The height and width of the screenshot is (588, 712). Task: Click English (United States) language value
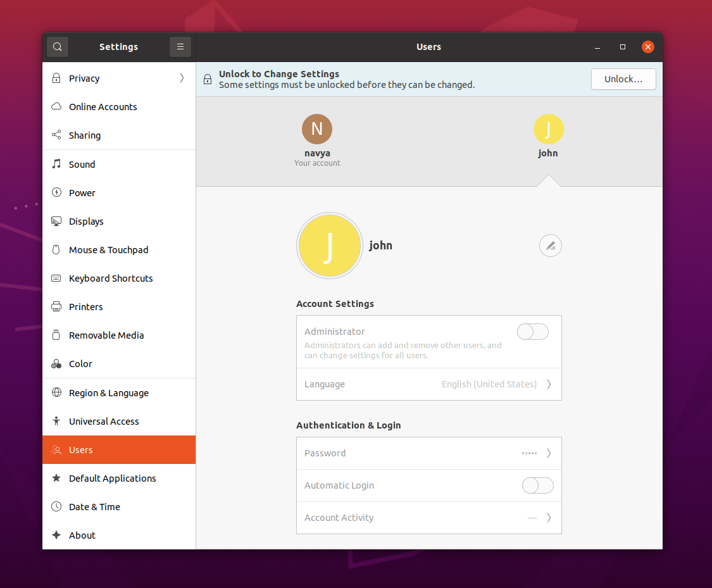click(x=489, y=384)
